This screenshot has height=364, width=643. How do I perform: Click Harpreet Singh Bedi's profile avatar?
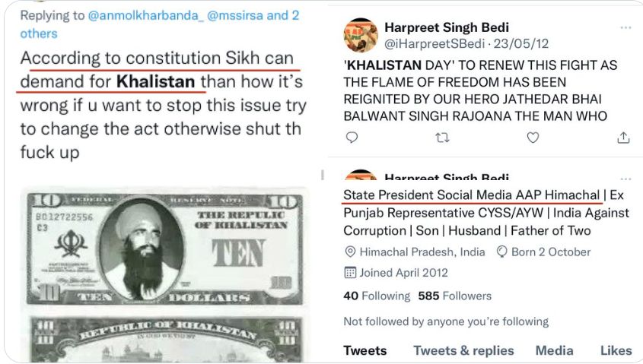click(x=361, y=35)
